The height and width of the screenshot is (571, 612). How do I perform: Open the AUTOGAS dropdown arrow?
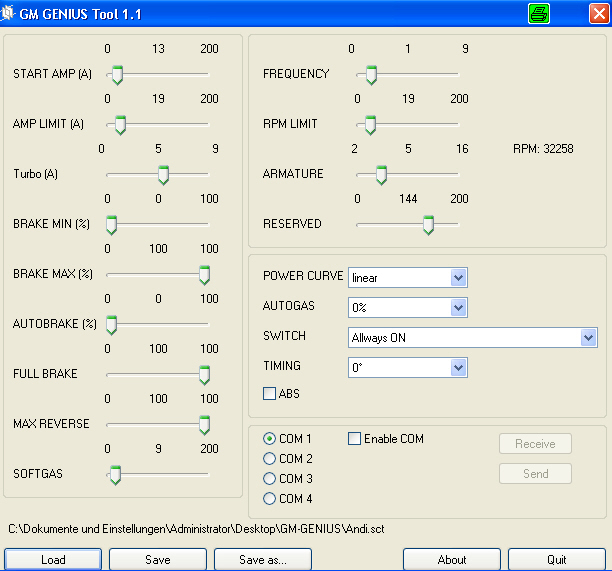pyautogui.click(x=458, y=308)
